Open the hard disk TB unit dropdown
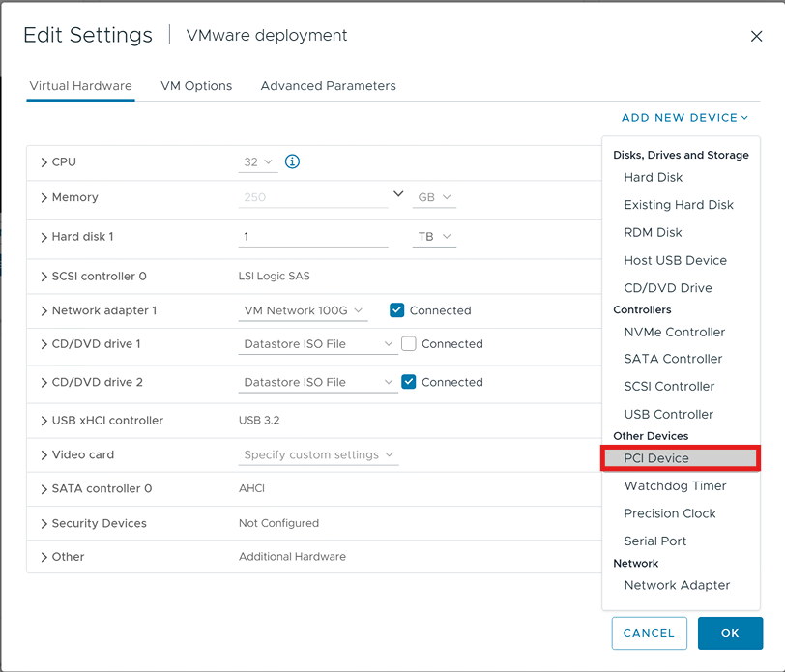Screen dimensions: 785x672 [434, 237]
